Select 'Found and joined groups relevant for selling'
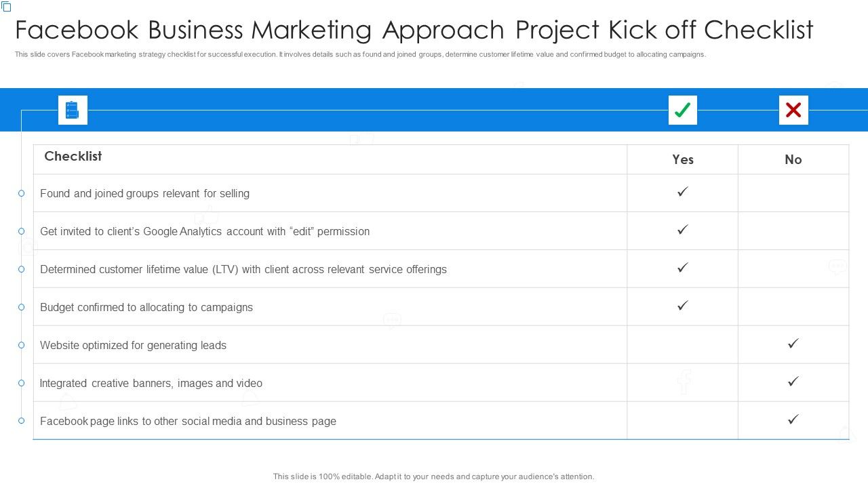 [x=144, y=193]
